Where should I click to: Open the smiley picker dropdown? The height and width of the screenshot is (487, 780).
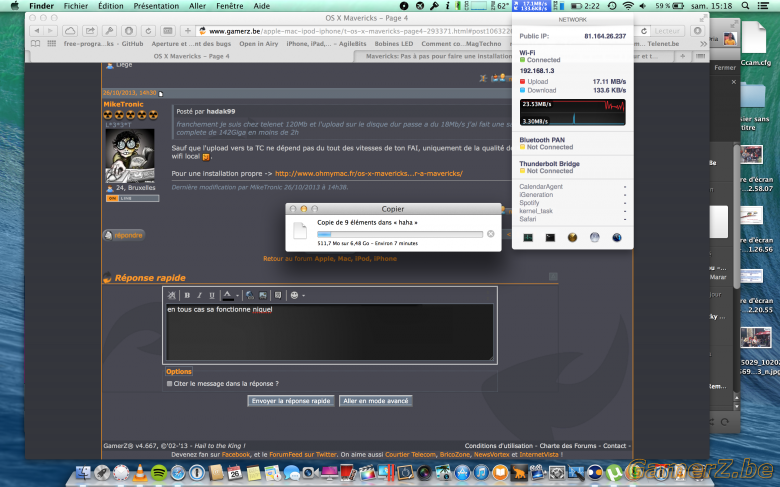tap(303, 295)
